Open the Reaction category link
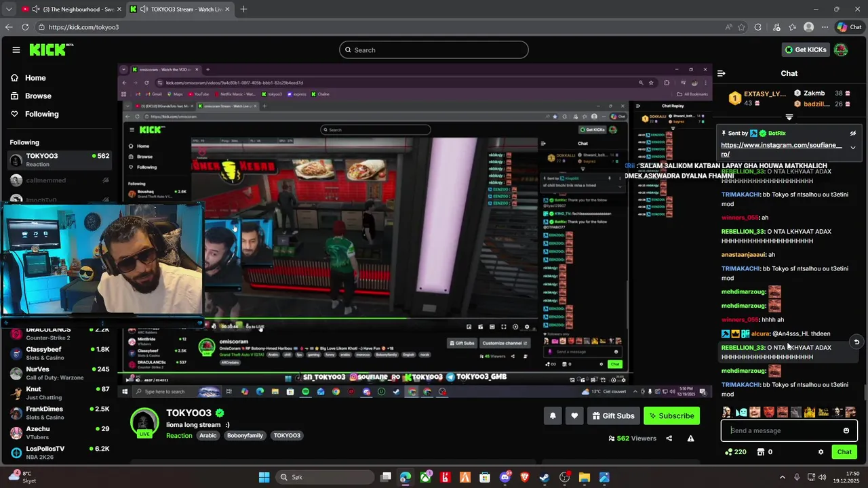Image resolution: width=868 pixels, height=488 pixels. click(179, 436)
